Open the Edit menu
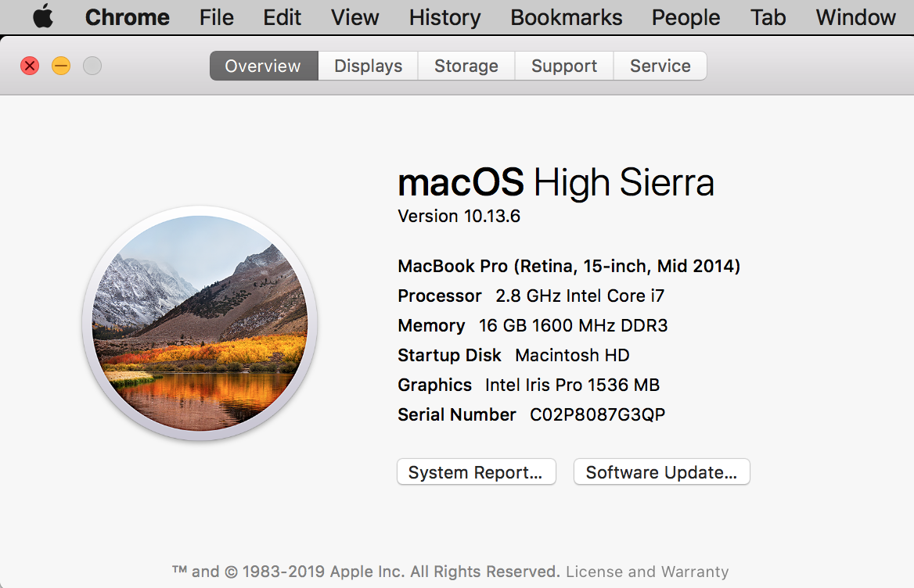Screen dimensions: 914x588 [x=282, y=17]
